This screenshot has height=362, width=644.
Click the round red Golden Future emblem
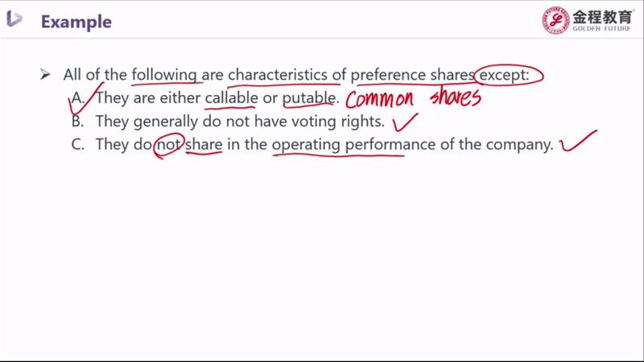pyautogui.click(x=555, y=20)
